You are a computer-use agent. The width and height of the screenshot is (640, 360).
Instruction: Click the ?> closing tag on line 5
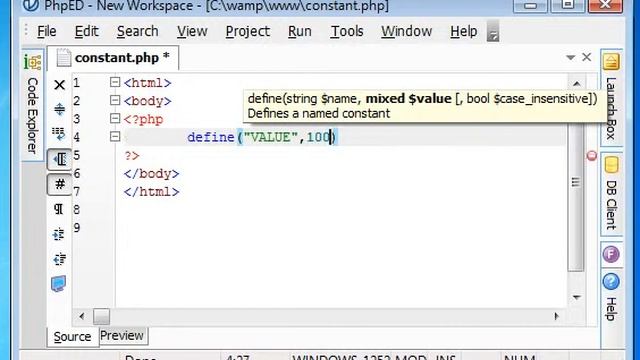point(132,156)
